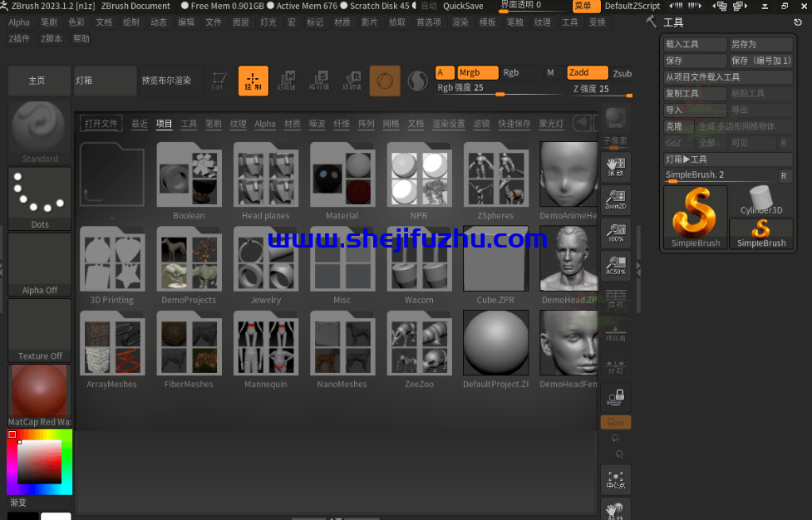Open the Alpha Off selector
Screen dimensions: 812x520
(39, 264)
